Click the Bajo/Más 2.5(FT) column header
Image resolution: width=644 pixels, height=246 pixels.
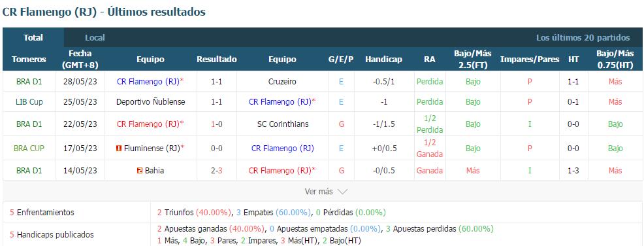coord(473,60)
